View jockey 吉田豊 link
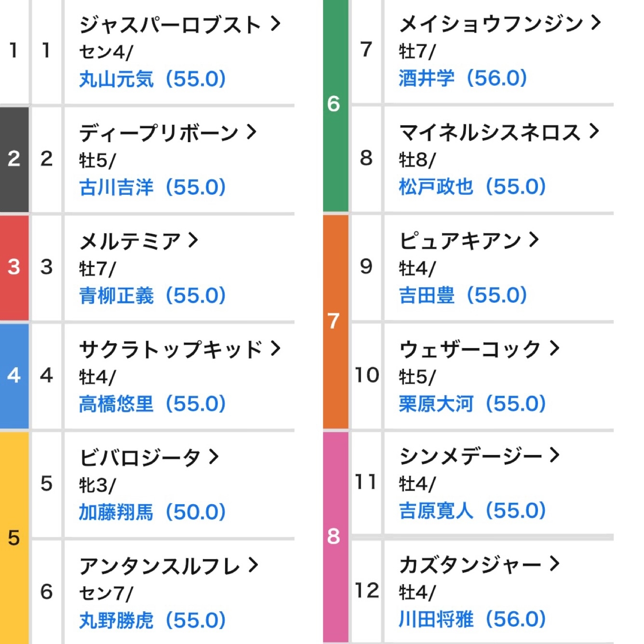The width and height of the screenshot is (644, 644). 427,295
